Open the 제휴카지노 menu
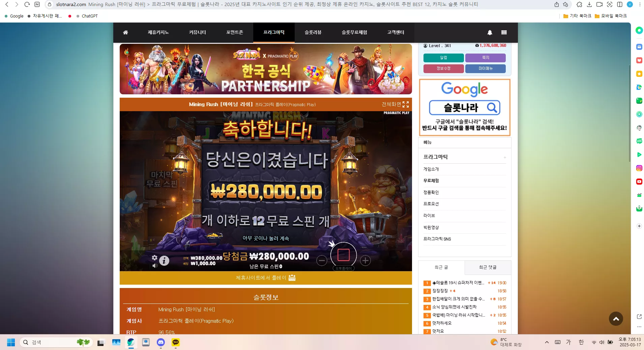Image resolution: width=644 pixels, height=350 pixels. [158, 32]
